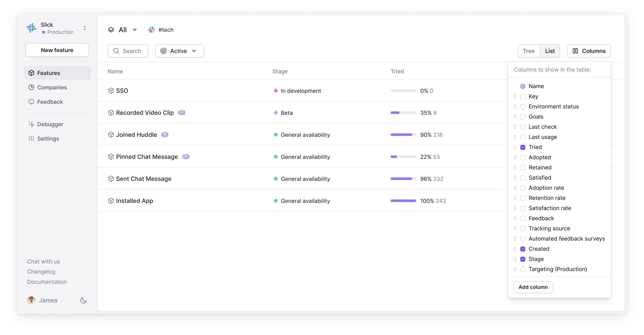Image resolution: width=644 pixels, height=335 pixels.
Task: Open the Slick Production workspace switcher
Action: 57,28
